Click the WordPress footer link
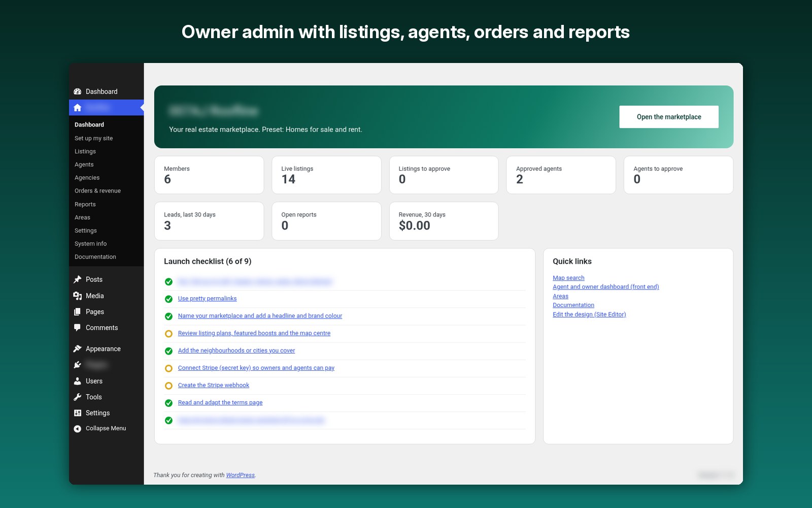The image size is (812, 508). click(241, 475)
